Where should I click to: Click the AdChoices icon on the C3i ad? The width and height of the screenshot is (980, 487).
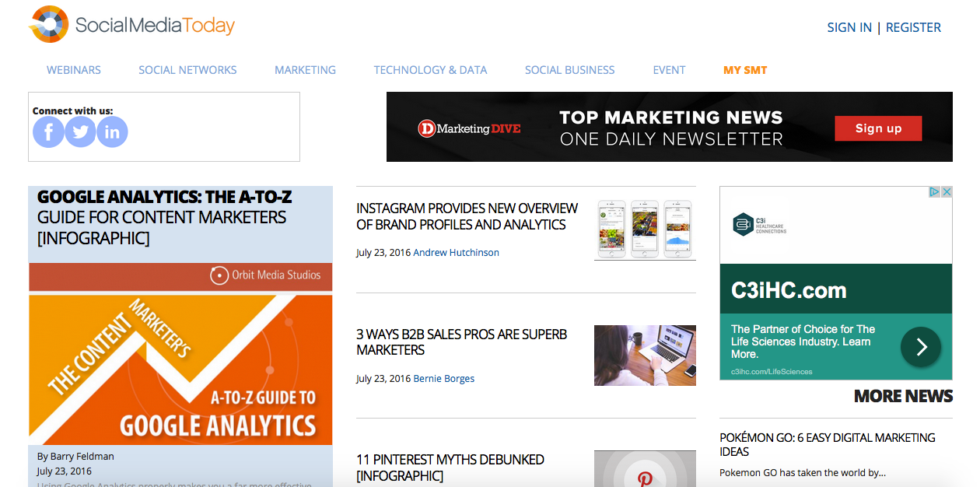936,192
